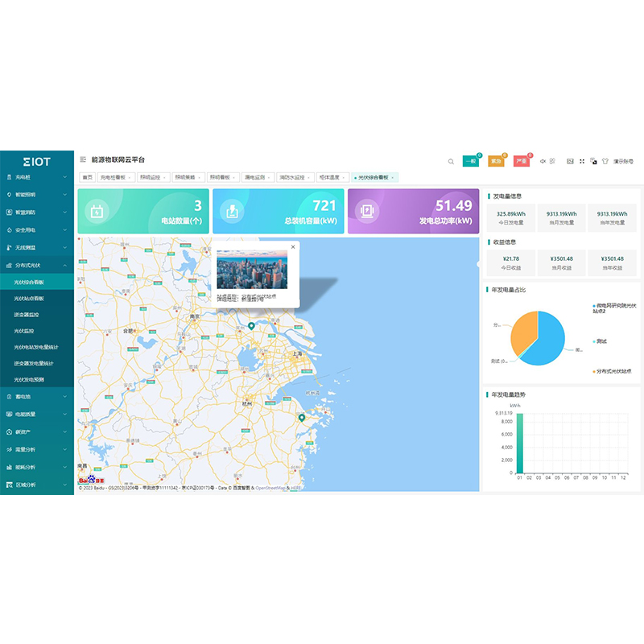644x644 pixels.
Task: Collapse the right panel with divider handle
Action: pos(479,262)
